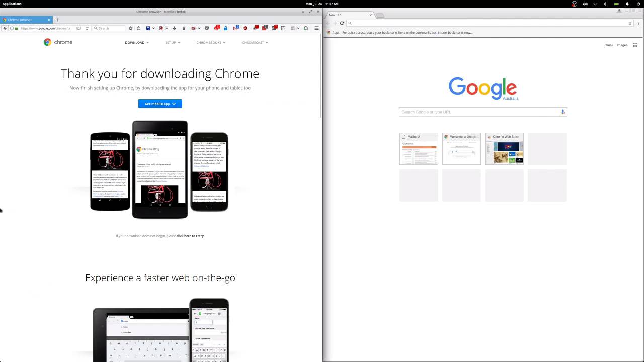Expand dropdown beside grid extension icon
Image resolution: width=644 pixels, height=362 pixels.
pos(298,28)
